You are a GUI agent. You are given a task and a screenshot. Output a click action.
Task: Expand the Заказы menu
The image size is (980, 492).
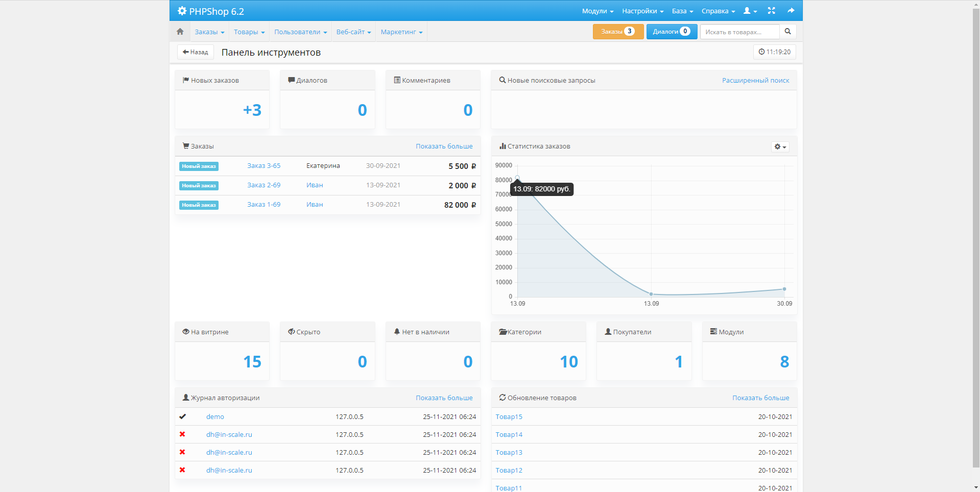tap(209, 32)
